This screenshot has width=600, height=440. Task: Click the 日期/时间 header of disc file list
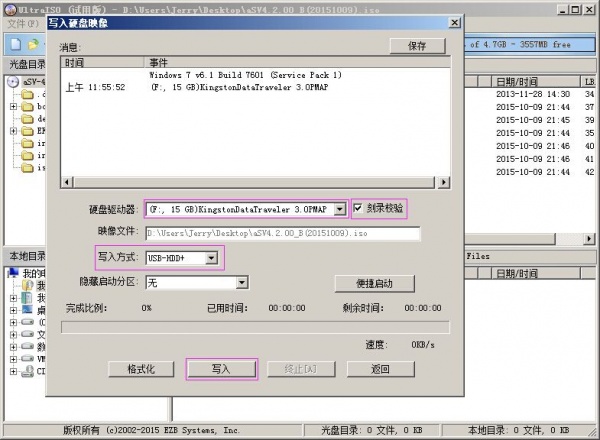536,81
